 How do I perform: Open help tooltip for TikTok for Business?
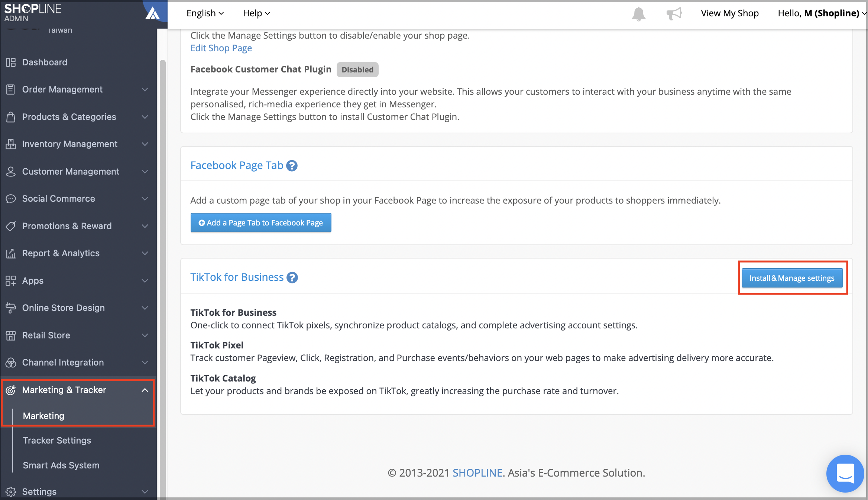tap(292, 277)
